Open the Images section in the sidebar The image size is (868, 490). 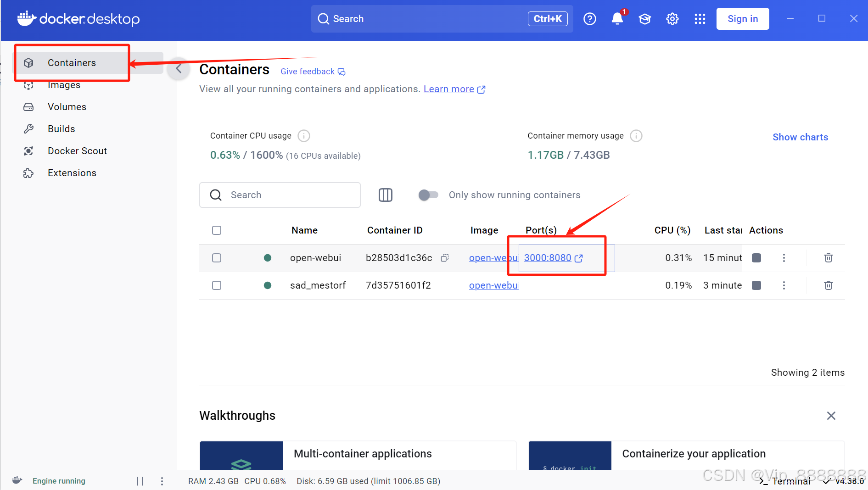(x=64, y=84)
